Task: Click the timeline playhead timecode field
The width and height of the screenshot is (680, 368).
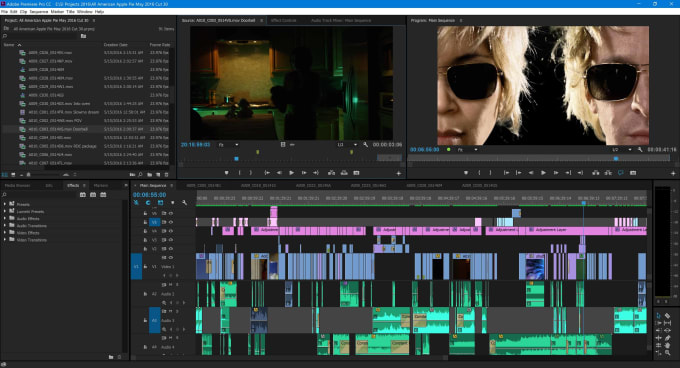Action: pyautogui.click(x=149, y=195)
